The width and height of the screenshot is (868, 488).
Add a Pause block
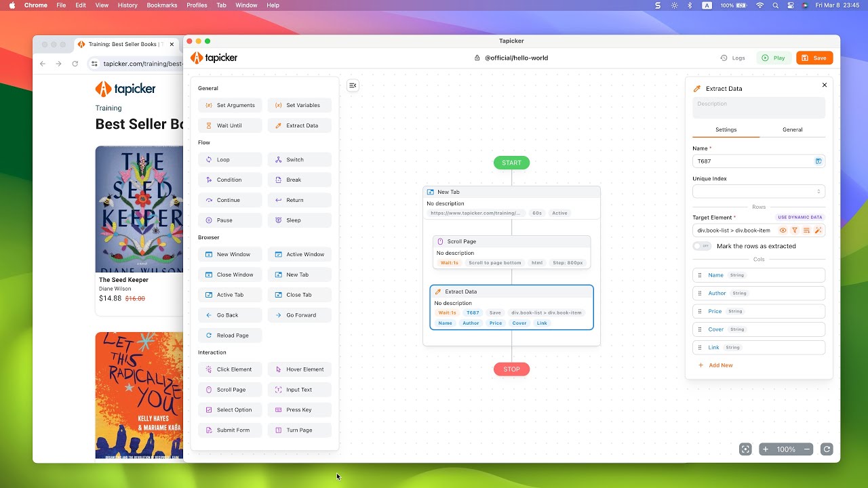(230, 220)
